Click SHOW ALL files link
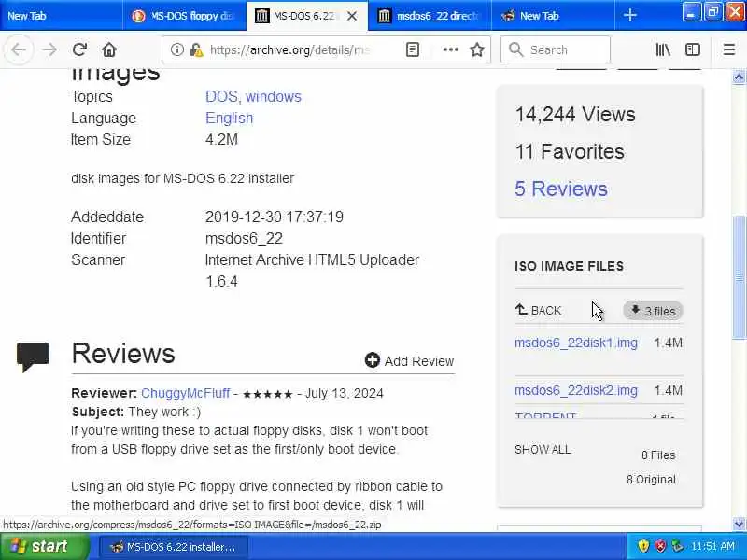747x560 pixels. (543, 450)
